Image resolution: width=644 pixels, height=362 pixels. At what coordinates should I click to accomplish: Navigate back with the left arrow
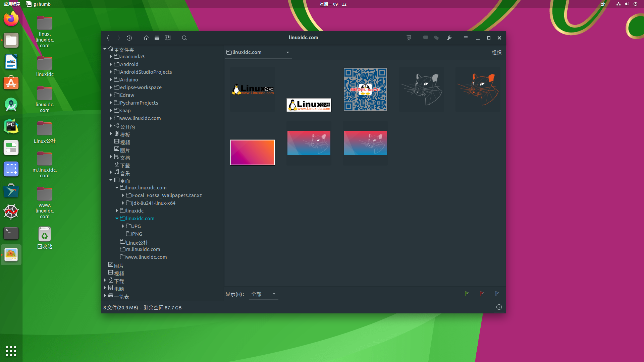click(x=108, y=38)
